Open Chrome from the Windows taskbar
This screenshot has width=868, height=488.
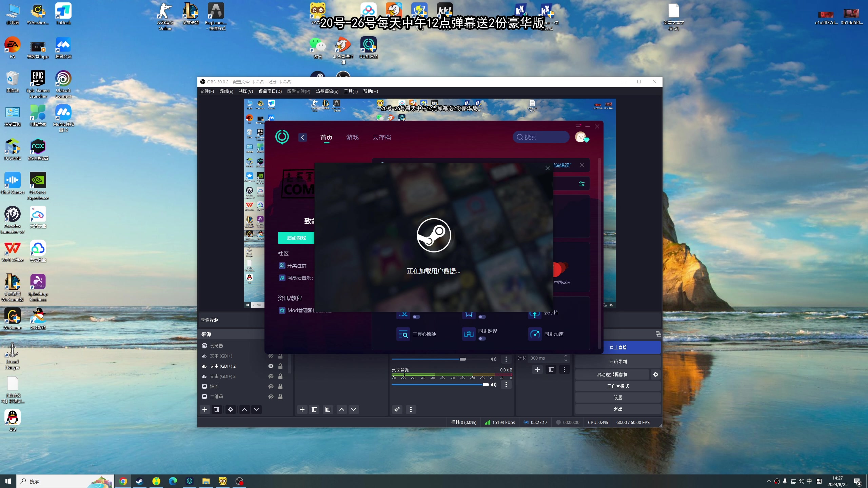click(123, 481)
